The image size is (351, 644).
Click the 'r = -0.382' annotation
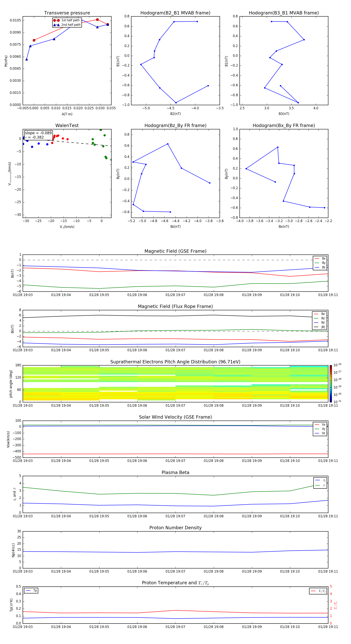[35, 137]
